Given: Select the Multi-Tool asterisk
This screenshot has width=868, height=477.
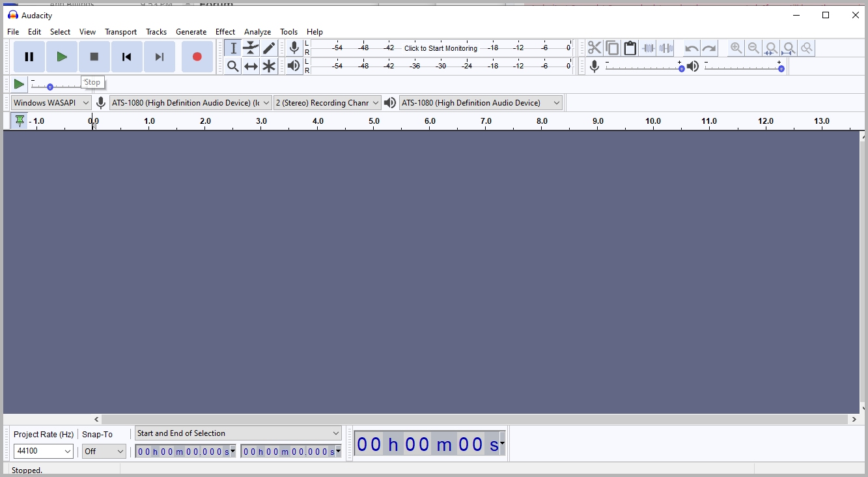Looking at the screenshot, I should [x=268, y=66].
